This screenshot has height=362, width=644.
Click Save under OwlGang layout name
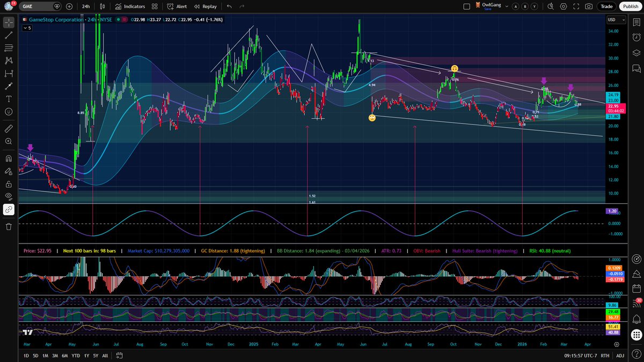pos(487,9)
